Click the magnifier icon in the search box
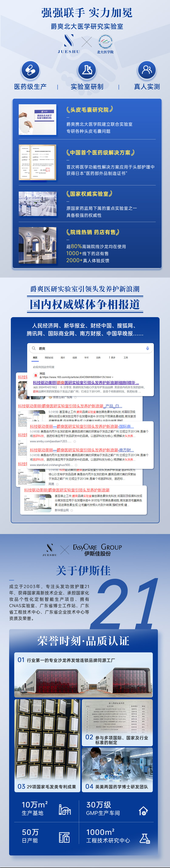This screenshot has height=868, width=170. point(34,348)
